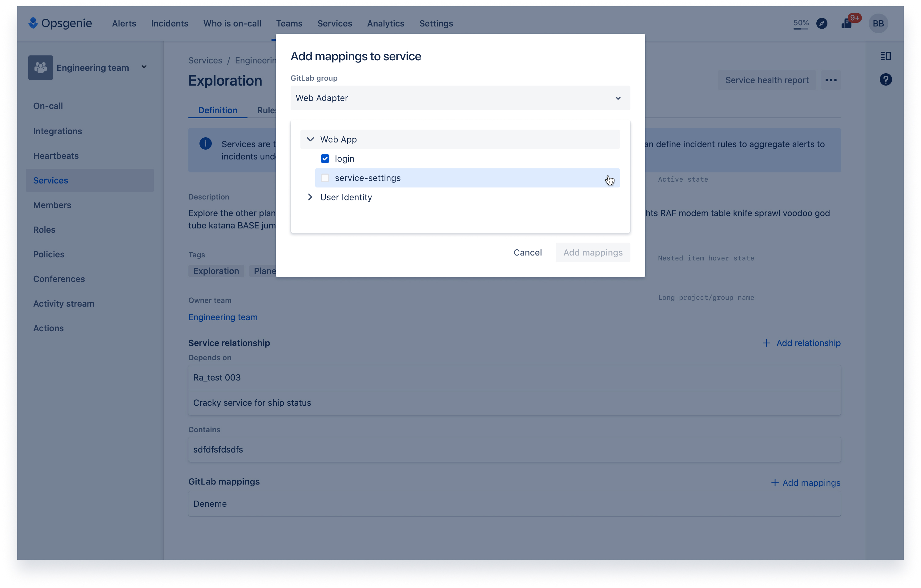921x588 pixels.
Task: Collapse the Web App tree group
Action: click(310, 139)
